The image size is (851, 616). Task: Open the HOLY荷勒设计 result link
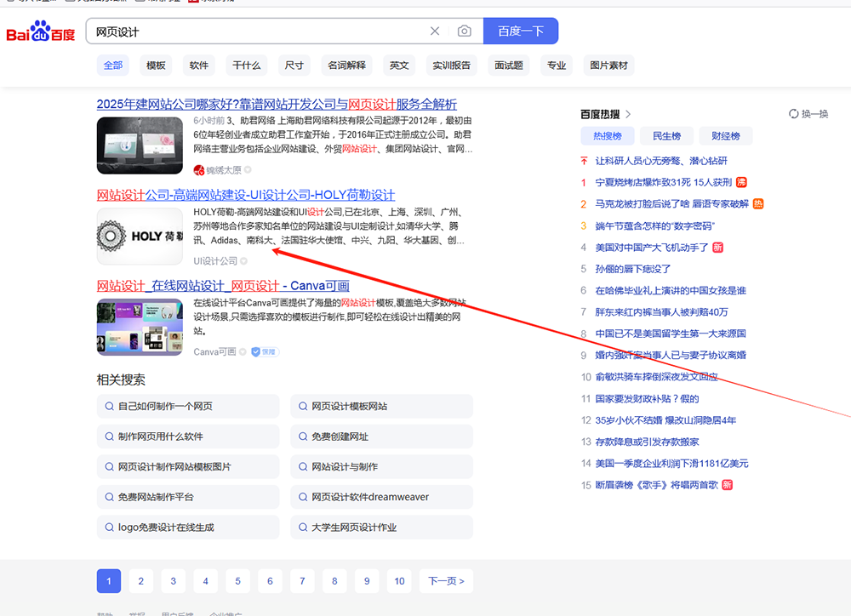pyautogui.click(x=246, y=195)
